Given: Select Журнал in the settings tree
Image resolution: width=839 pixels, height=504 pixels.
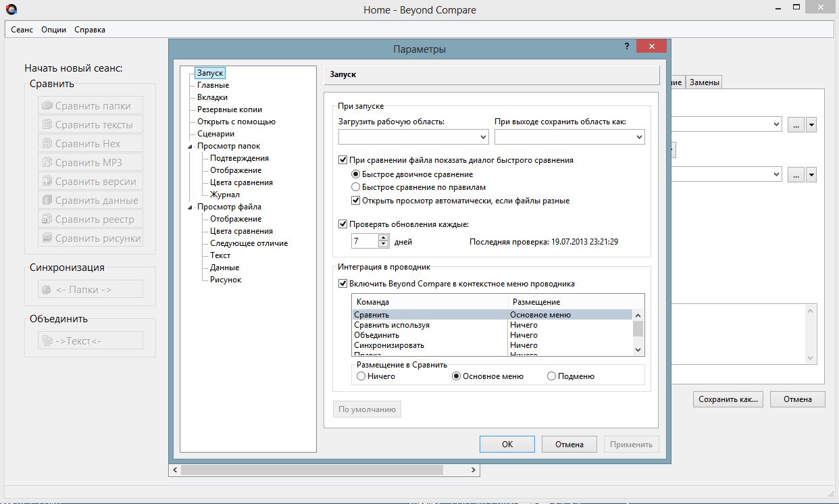Looking at the screenshot, I should pos(225,195).
